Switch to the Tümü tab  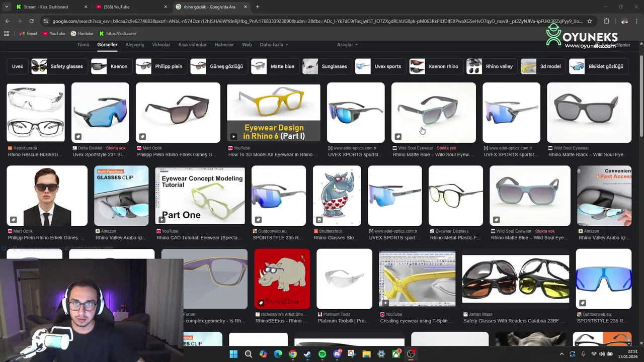coord(83,45)
